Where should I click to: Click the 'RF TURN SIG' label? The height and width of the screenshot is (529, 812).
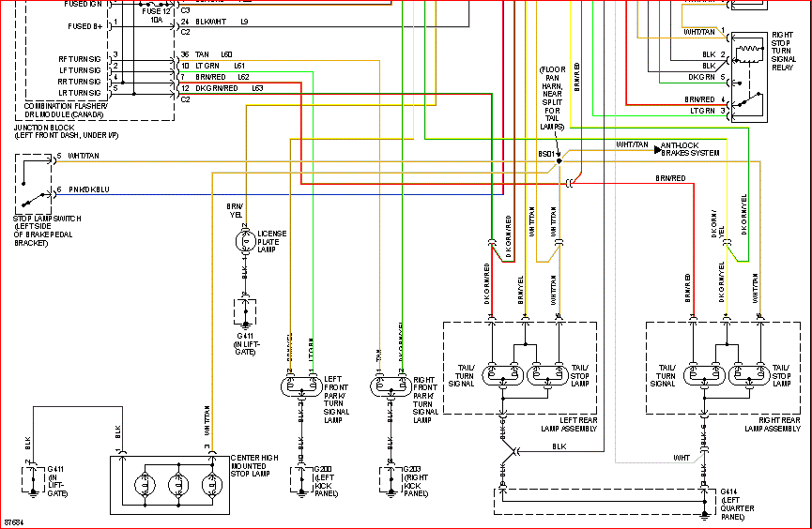79,59
